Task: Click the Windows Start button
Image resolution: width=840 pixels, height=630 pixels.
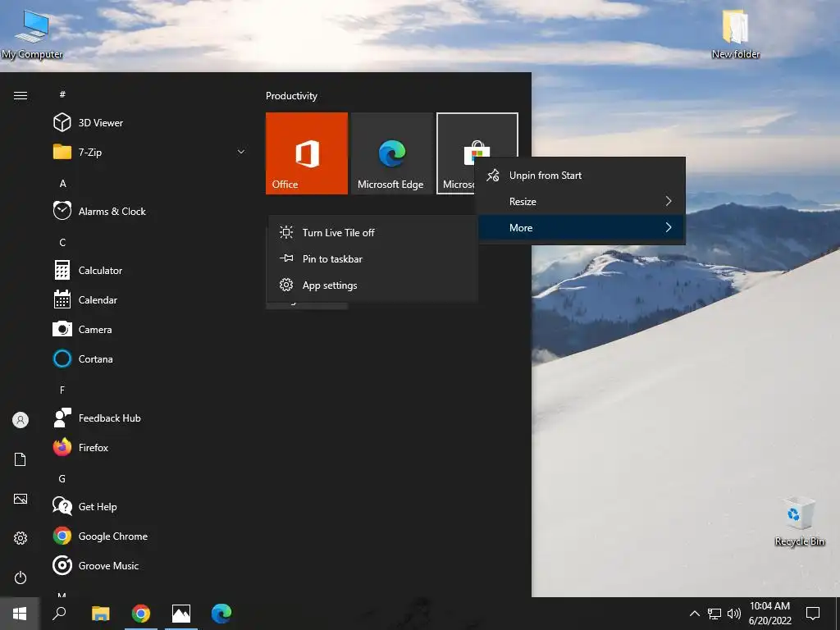Action: pos(20,614)
